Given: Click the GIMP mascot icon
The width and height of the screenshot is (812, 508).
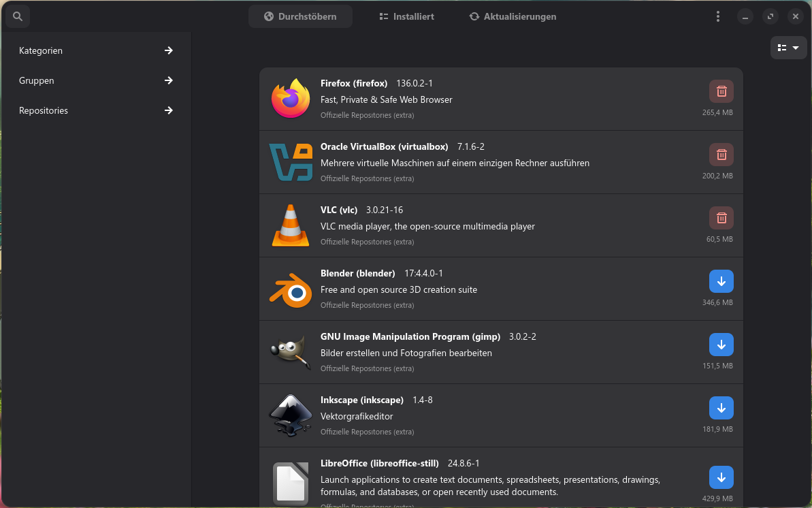Looking at the screenshot, I should pos(291,353).
